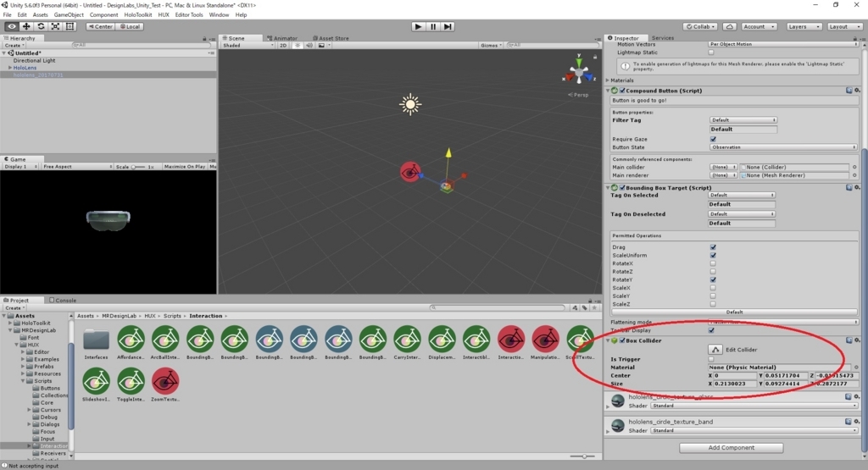This screenshot has width=868, height=470.
Task: Select the CarryInter script asset
Action: [407, 343]
